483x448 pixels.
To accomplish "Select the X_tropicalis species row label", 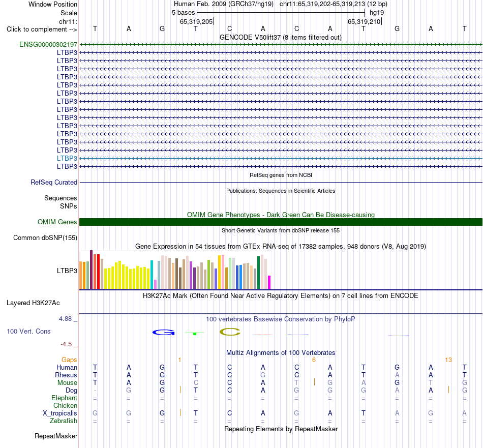I will click(60, 413).
